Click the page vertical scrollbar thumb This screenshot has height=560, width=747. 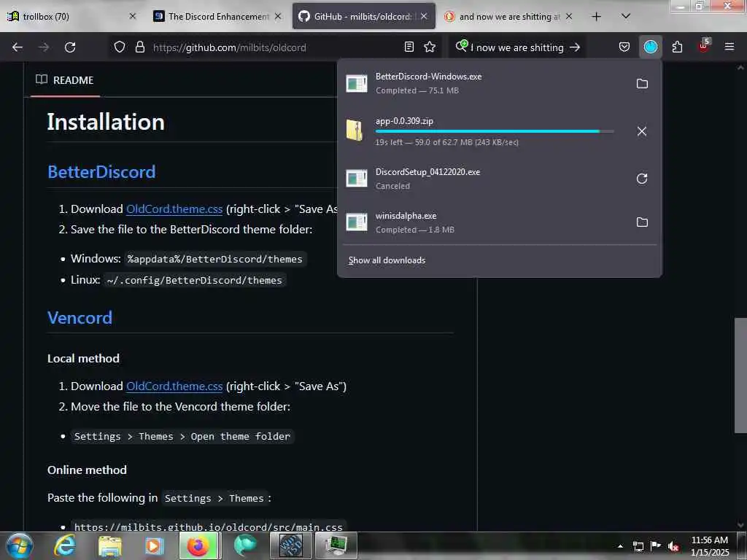click(740, 375)
